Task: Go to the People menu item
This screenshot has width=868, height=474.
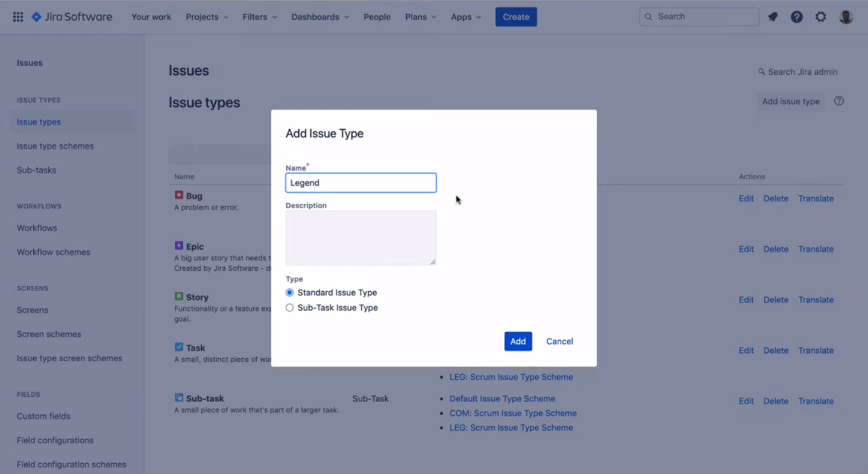Action: pyautogui.click(x=377, y=17)
